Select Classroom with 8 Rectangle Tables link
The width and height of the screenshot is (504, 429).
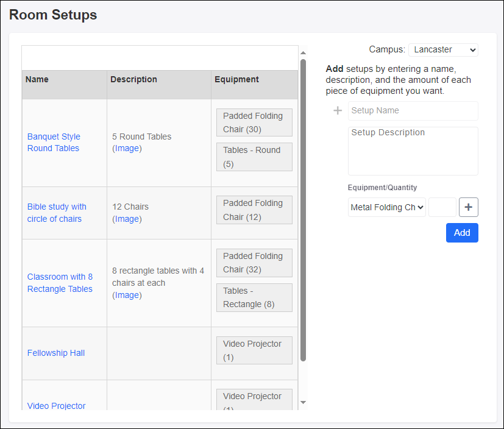click(60, 283)
